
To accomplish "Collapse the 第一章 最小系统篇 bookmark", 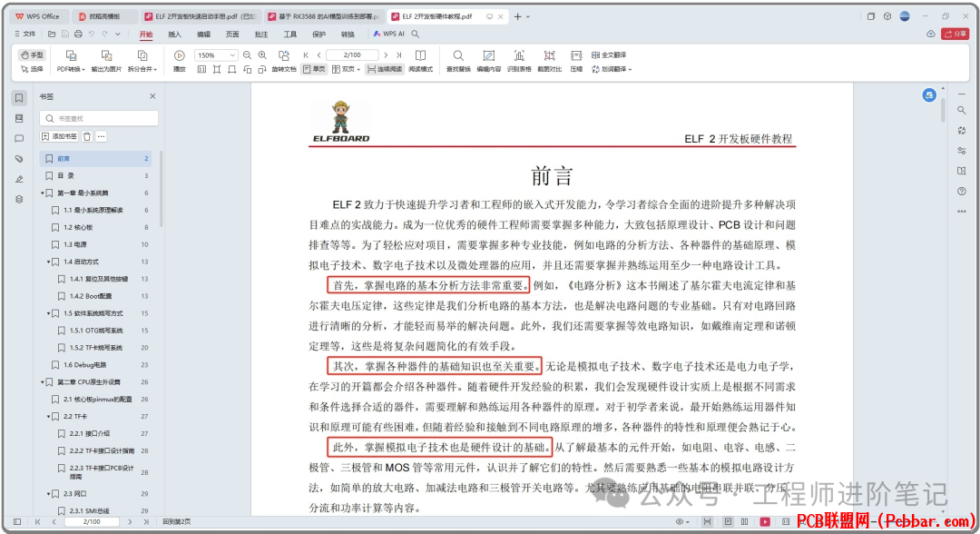I will [x=43, y=193].
